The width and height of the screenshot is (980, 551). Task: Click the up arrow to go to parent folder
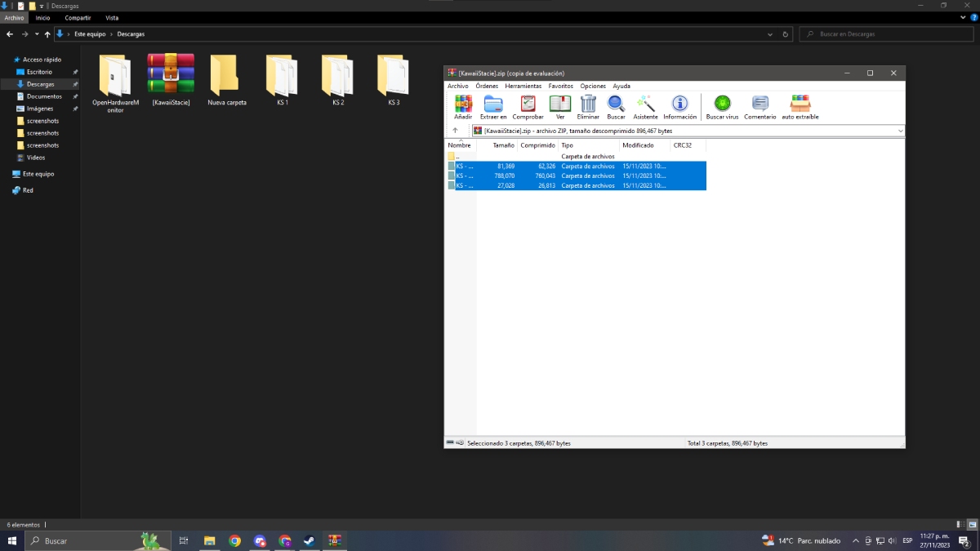[x=455, y=131]
